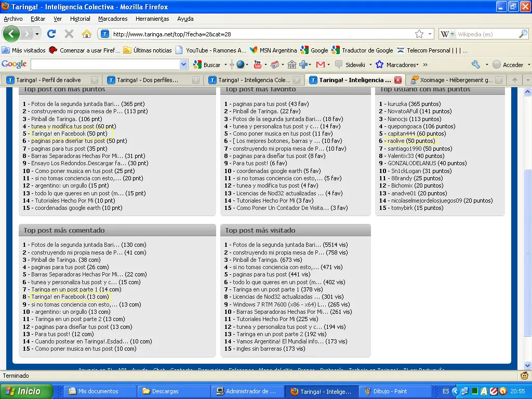Open the Herramientas menu
Viewport: 532px width, 399px height.
coord(152,19)
